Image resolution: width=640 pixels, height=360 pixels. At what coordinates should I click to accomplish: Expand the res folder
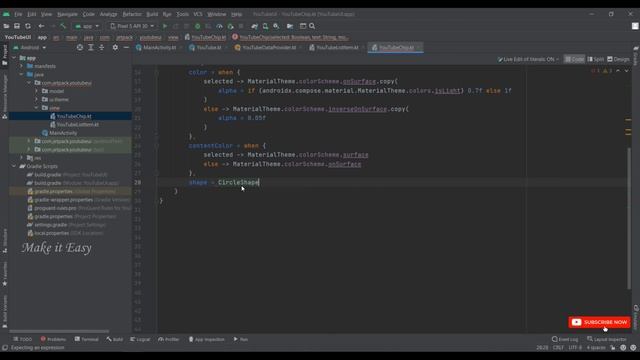tap(21, 158)
